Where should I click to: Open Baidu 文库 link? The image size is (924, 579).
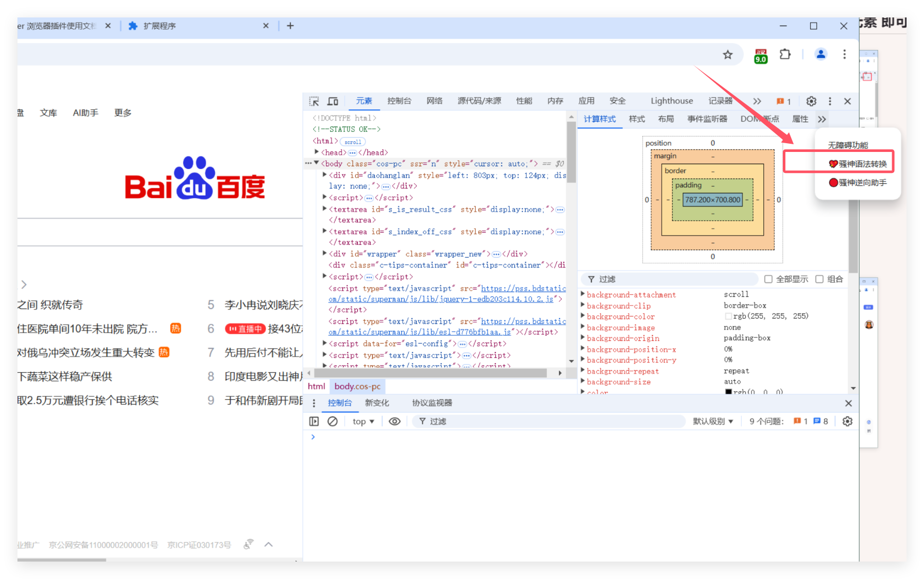48,112
